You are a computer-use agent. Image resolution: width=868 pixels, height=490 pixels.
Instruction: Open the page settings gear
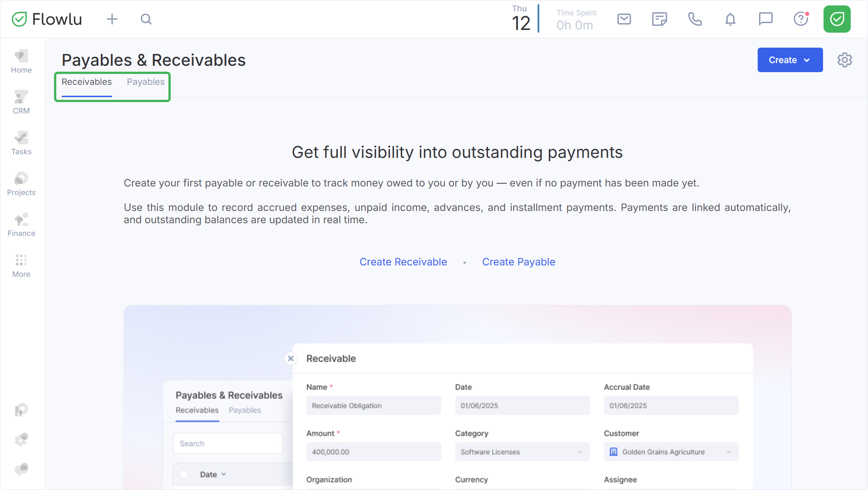coord(844,60)
